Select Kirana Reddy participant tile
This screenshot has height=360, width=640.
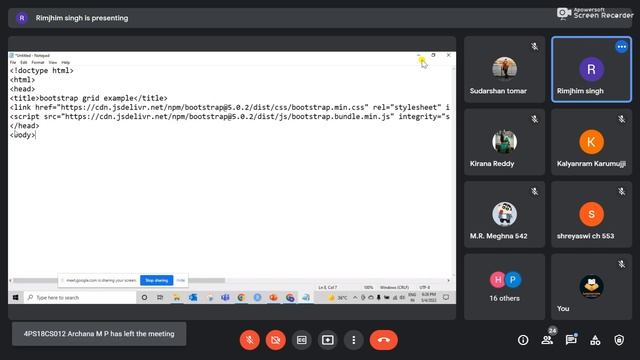click(x=504, y=142)
